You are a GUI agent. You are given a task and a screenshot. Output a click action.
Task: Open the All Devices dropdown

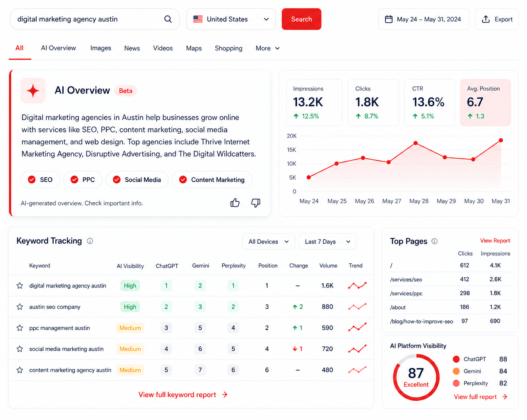(269, 242)
